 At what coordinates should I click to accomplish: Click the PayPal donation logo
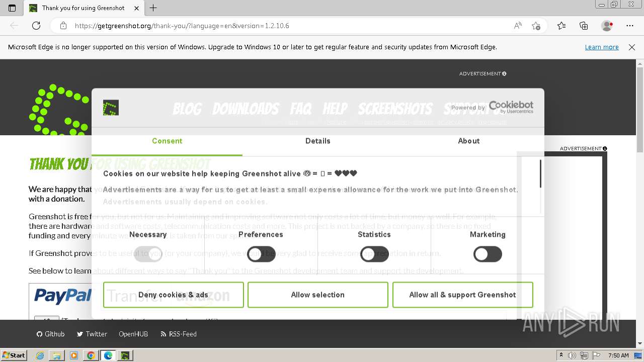63,296
